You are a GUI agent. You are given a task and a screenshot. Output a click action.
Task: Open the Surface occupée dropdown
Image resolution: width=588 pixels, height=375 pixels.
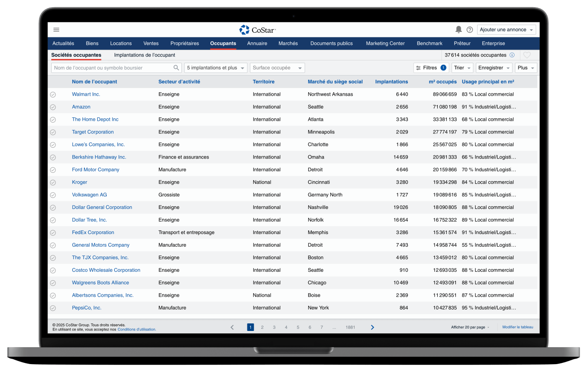tap(277, 68)
